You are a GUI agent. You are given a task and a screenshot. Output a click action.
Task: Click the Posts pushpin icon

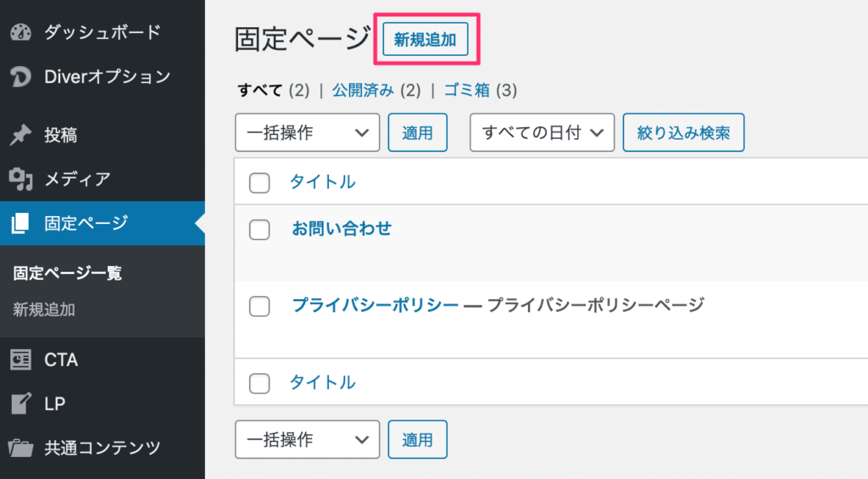point(20,135)
